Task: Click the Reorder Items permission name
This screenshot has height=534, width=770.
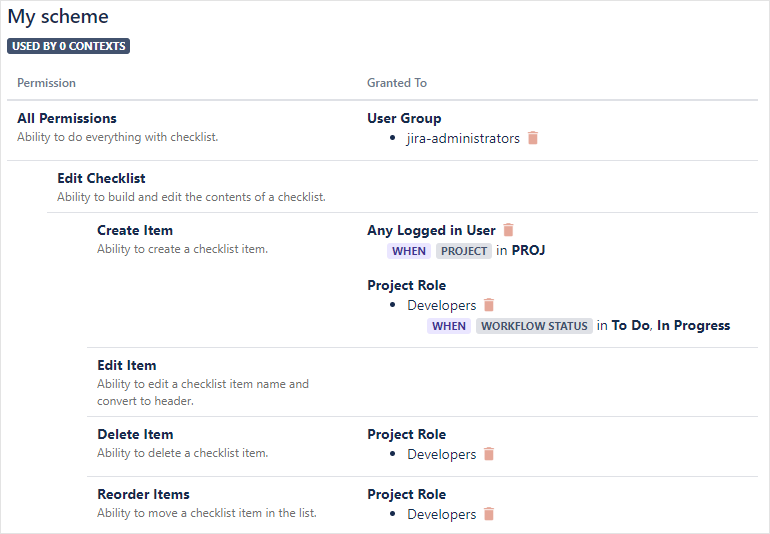Action: 143,494
